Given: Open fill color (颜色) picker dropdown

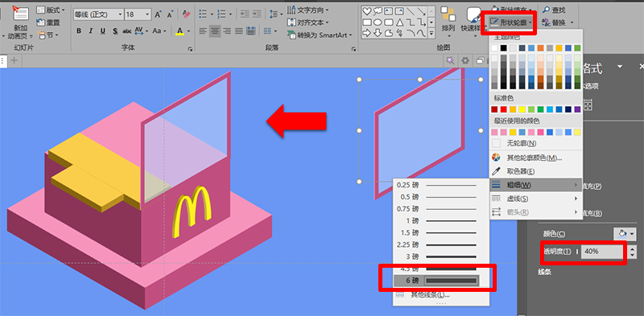Looking at the screenshot, I should 625,233.
